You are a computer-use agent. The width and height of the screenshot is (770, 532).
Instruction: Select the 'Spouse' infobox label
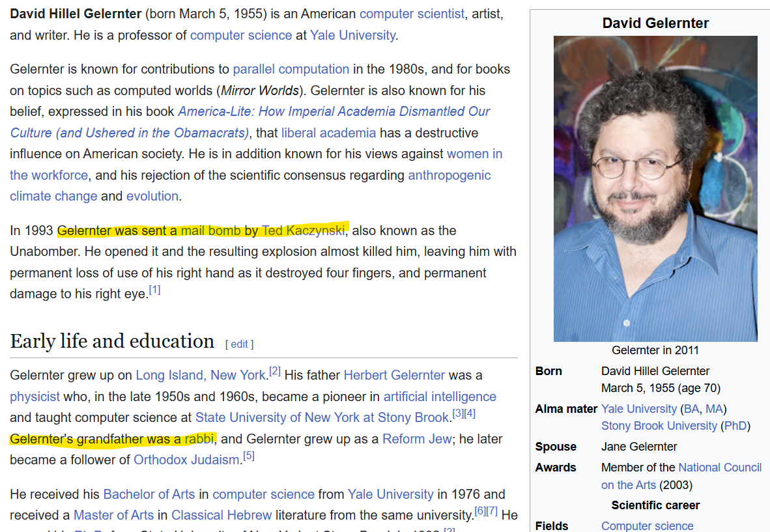click(556, 447)
